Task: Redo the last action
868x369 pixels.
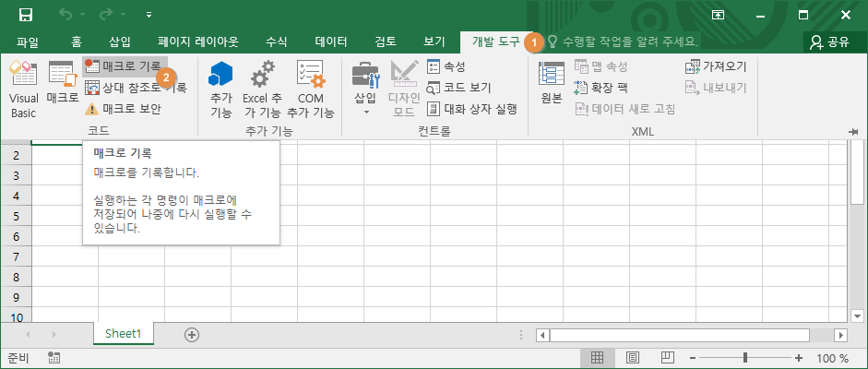Action: tap(106, 15)
